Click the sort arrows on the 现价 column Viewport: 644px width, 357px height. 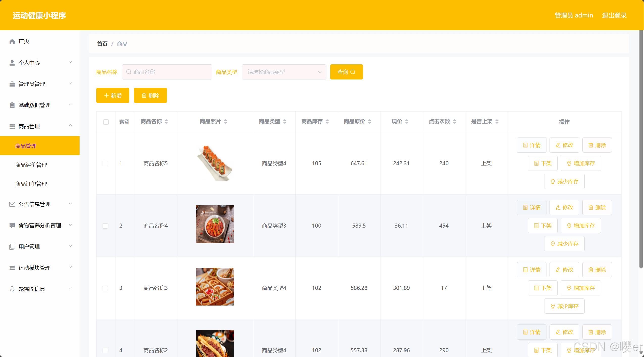(407, 122)
